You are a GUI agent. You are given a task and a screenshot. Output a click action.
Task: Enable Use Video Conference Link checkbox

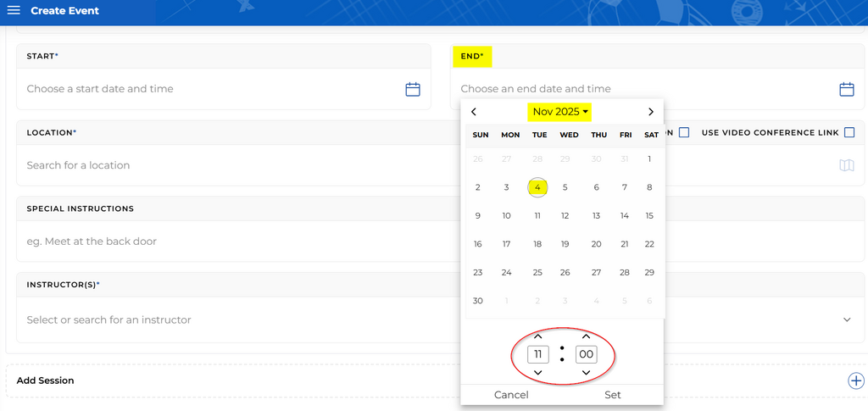click(849, 132)
